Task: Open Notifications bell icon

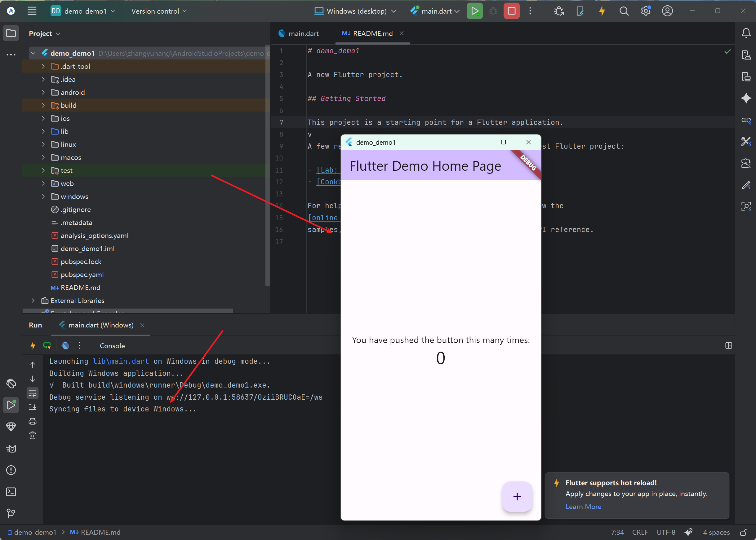Action: 746,33
